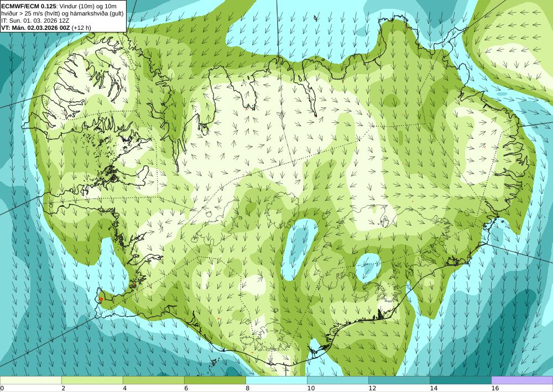The image size is (553, 392).
Task: Click the legend value label 6
Action: coord(186,388)
